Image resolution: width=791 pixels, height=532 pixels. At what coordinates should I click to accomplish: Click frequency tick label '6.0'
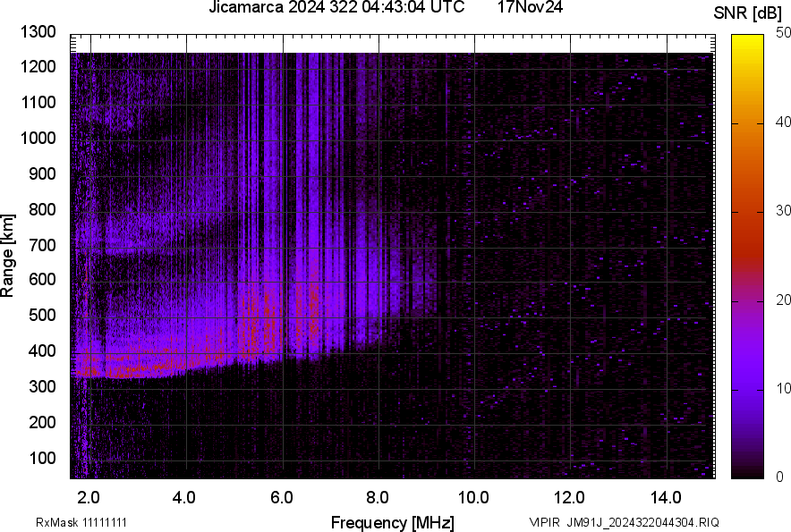point(282,498)
